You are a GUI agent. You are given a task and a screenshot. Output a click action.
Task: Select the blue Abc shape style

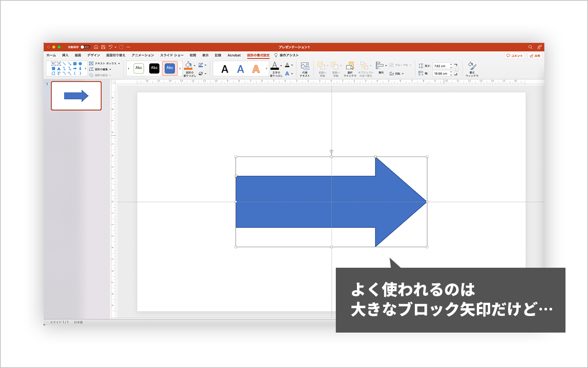pos(170,68)
